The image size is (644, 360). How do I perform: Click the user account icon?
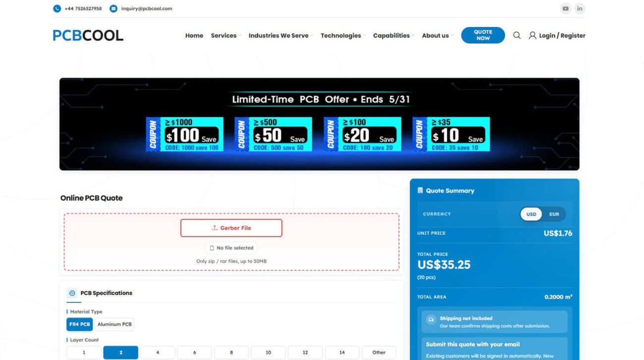(x=533, y=35)
